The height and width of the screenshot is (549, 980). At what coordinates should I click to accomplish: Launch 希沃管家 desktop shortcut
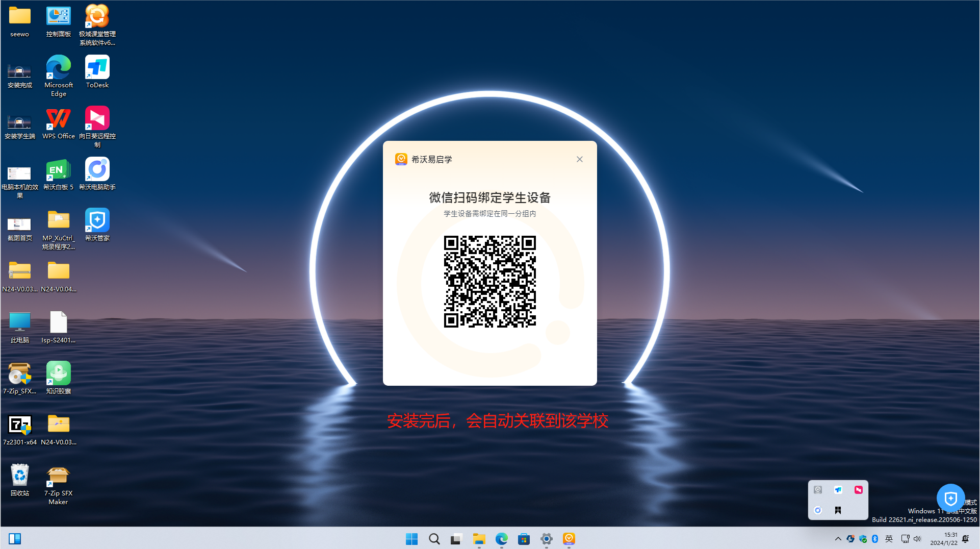point(97,225)
